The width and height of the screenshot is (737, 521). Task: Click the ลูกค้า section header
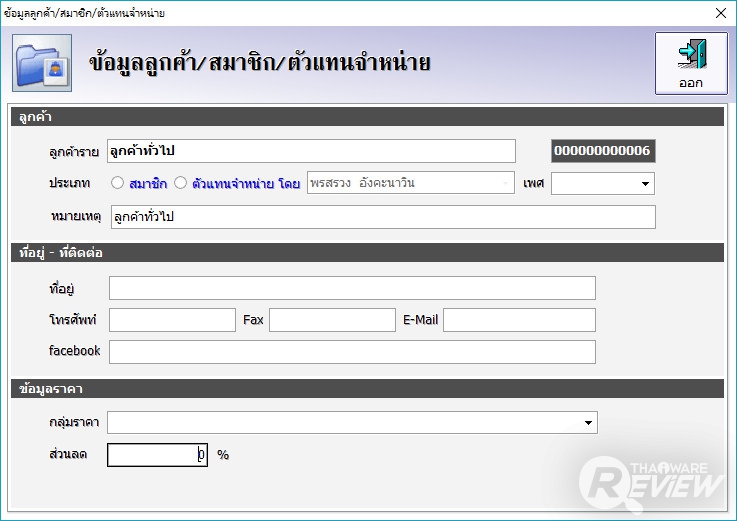pos(367,117)
